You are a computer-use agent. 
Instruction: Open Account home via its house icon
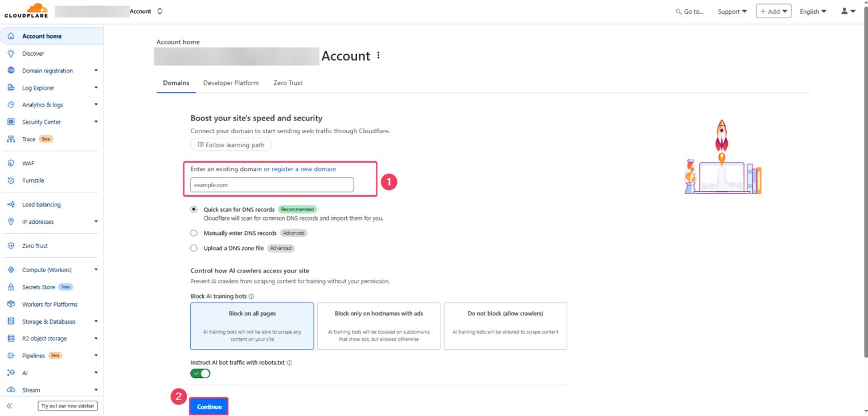(x=11, y=36)
